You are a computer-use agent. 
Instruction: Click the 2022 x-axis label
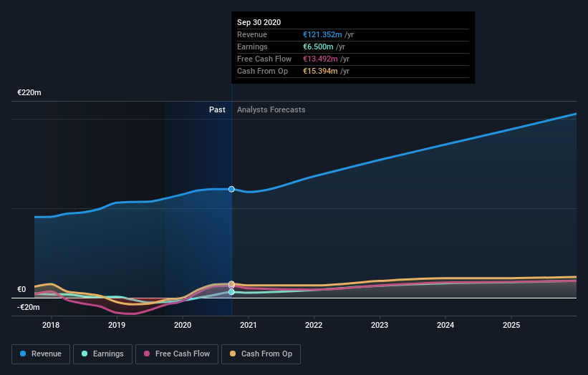tap(314, 325)
